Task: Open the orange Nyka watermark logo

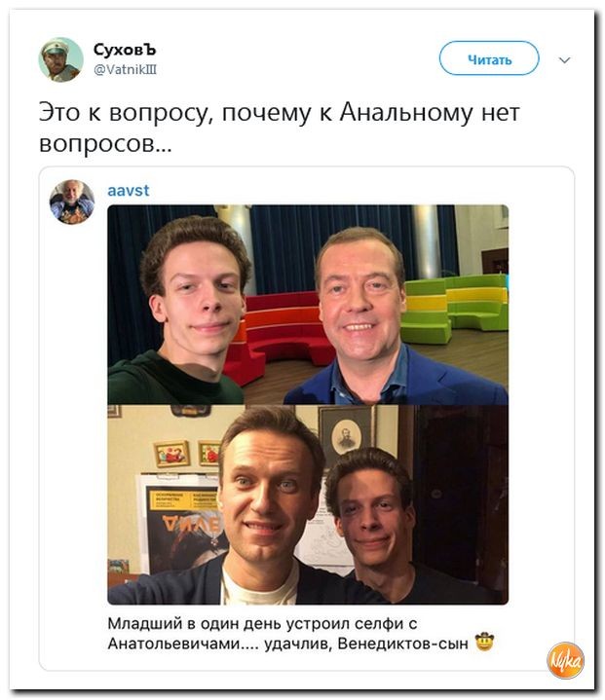Action: (x=566, y=660)
